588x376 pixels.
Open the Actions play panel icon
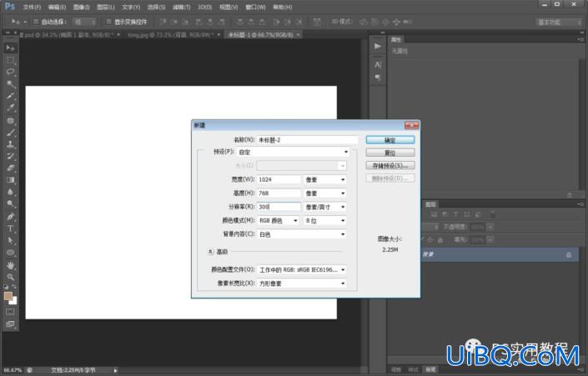tap(378, 46)
